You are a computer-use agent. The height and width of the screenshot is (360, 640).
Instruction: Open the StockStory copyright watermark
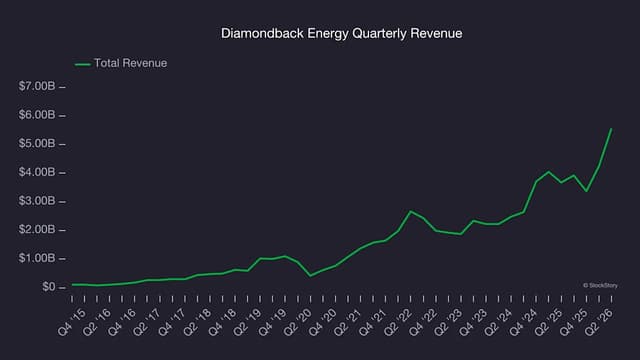(600, 286)
